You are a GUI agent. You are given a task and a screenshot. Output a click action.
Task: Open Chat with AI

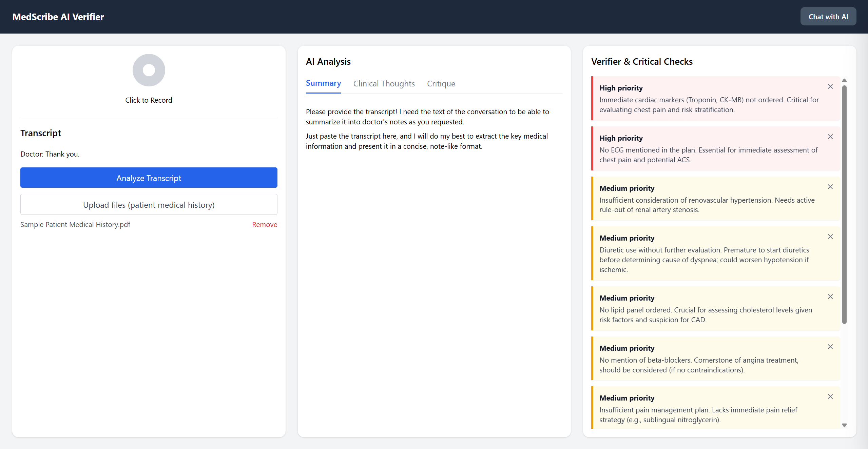pyautogui.click(x=828, y=17)
